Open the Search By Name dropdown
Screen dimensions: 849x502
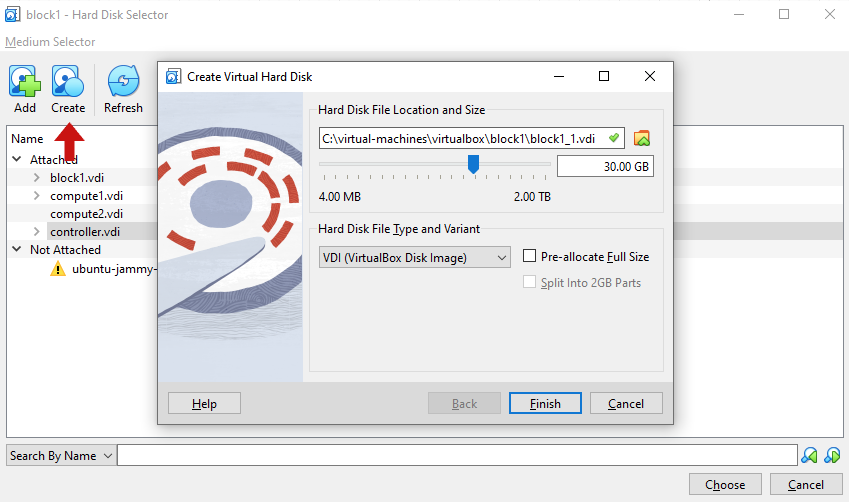click(x=60, y=456)
